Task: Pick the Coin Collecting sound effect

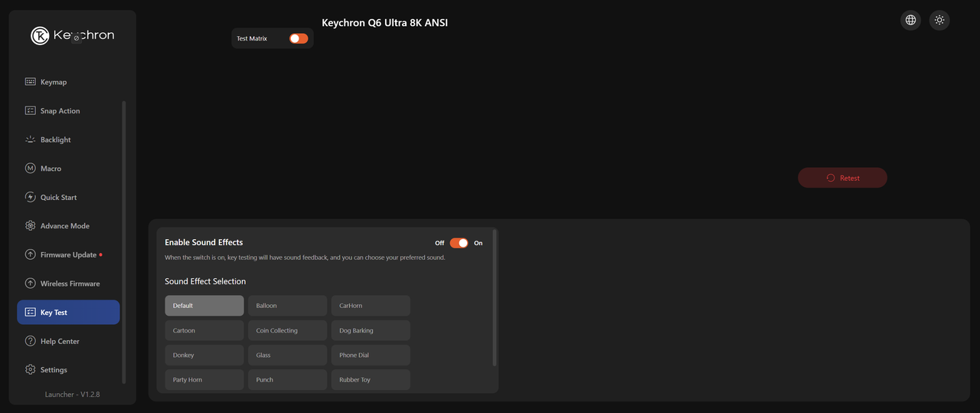Action: click(287, 330)
